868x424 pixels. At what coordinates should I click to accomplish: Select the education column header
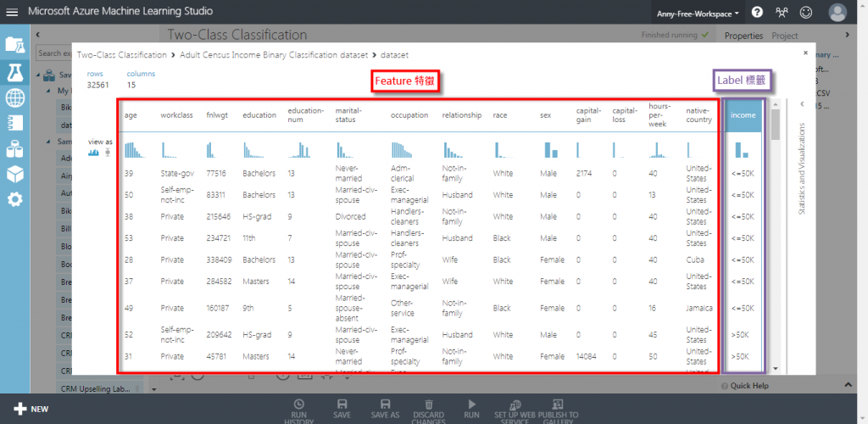[x=259, y=115]
